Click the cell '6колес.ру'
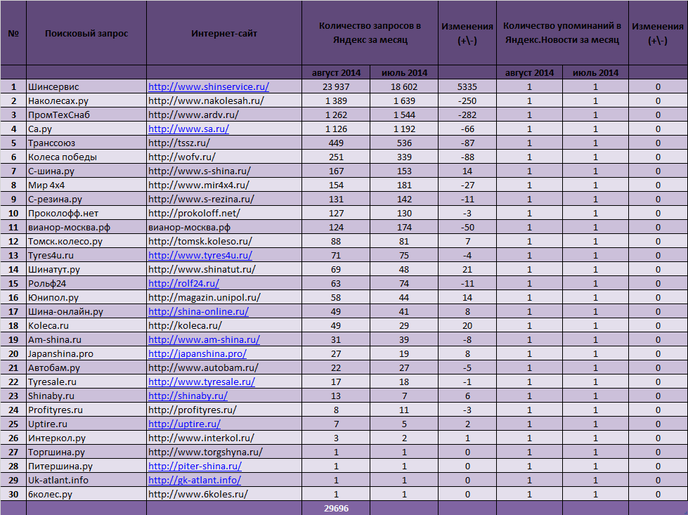The image size is (688, 515). coord(86,494)
